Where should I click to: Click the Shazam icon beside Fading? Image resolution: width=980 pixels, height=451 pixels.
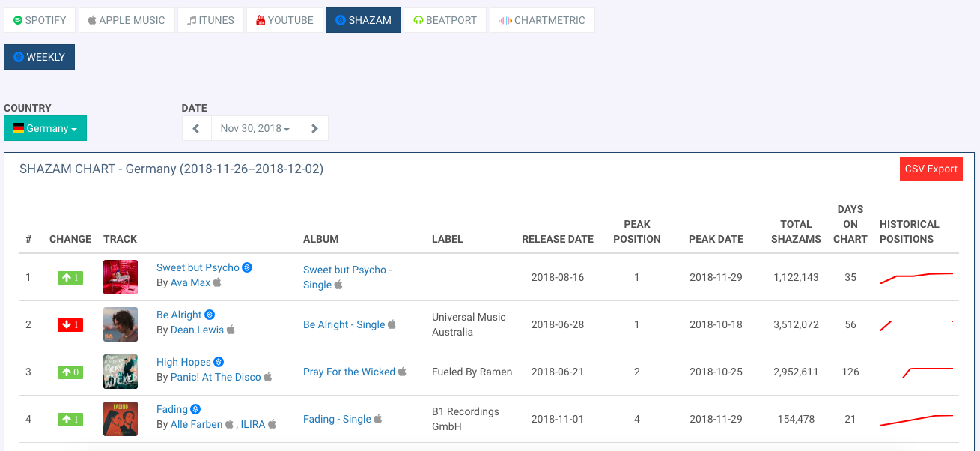point(195,409)
